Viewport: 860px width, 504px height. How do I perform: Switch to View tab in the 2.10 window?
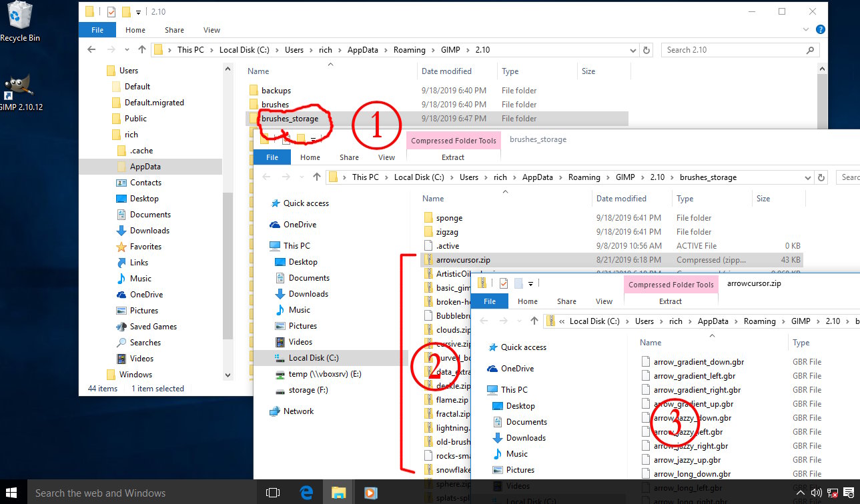click(211, 30)
